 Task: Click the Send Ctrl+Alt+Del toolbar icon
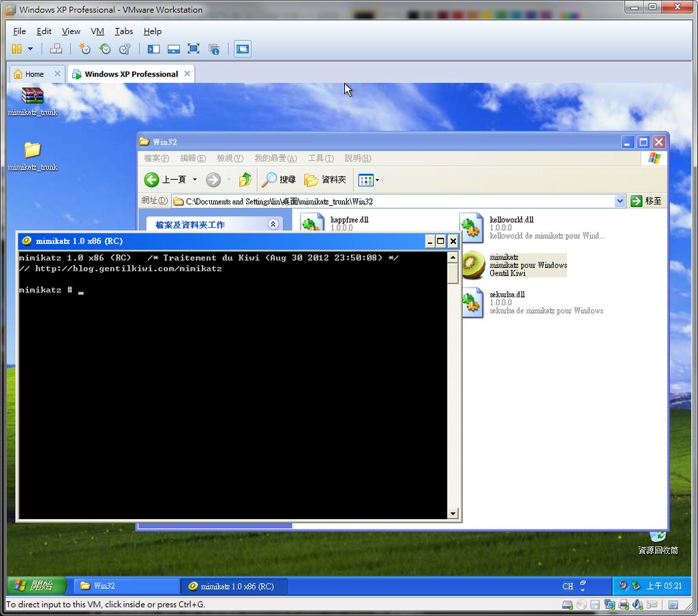tap(56, 49)
